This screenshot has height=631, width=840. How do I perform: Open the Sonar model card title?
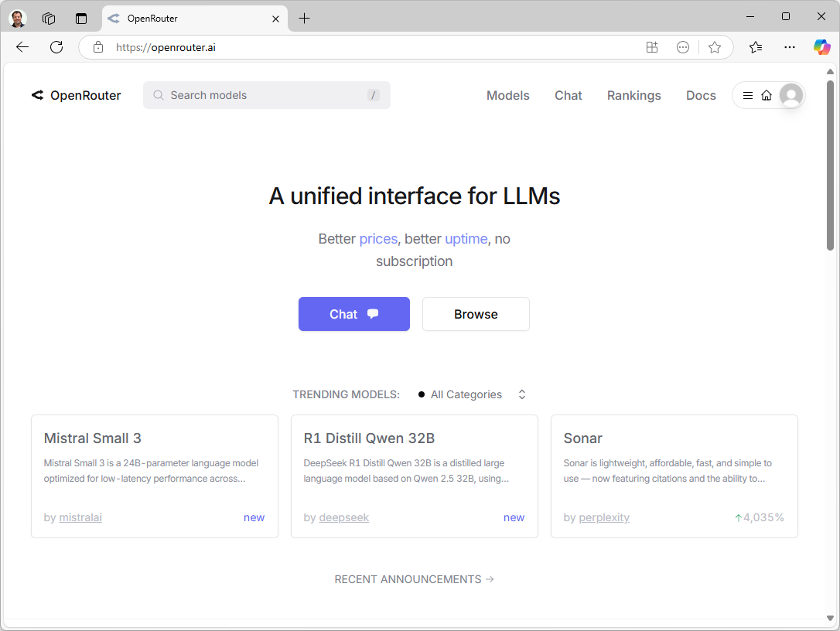coord(583,438)
